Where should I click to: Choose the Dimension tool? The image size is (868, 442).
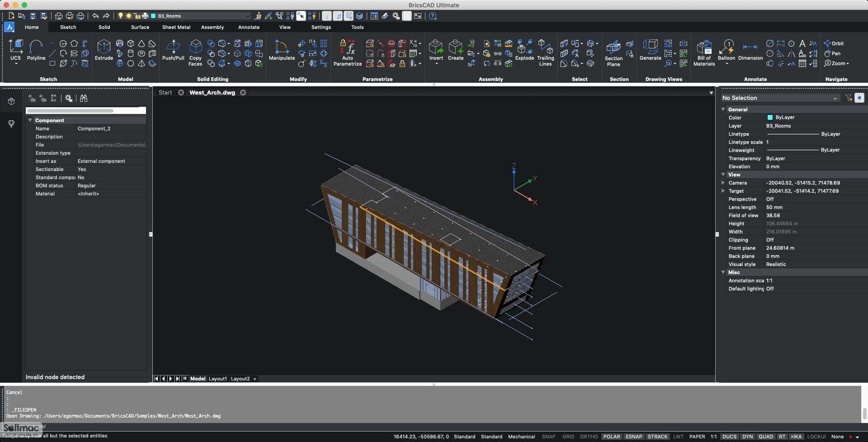(750, 51)
